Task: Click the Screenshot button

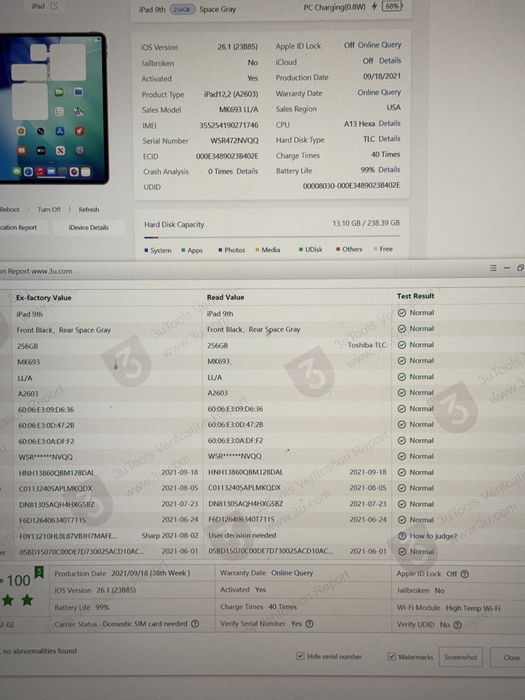Action: pyautogui.click(x=460, y=657)
